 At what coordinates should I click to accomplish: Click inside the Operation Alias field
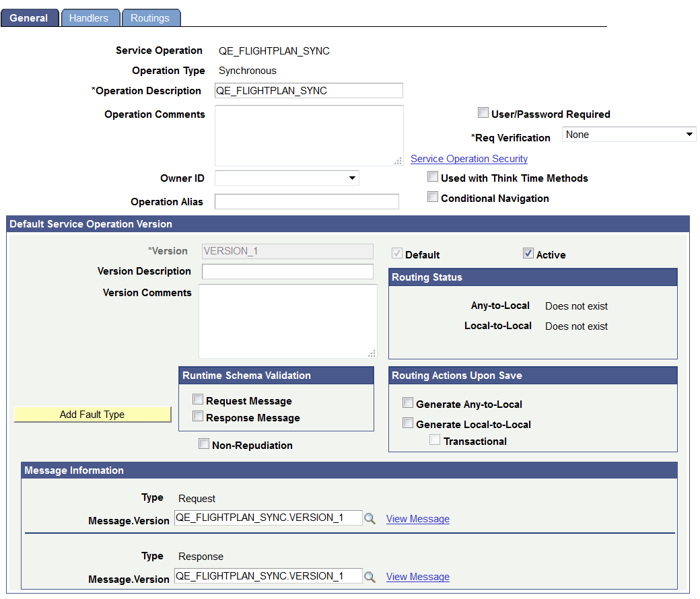pyautogui.click(x=306, y=201)
